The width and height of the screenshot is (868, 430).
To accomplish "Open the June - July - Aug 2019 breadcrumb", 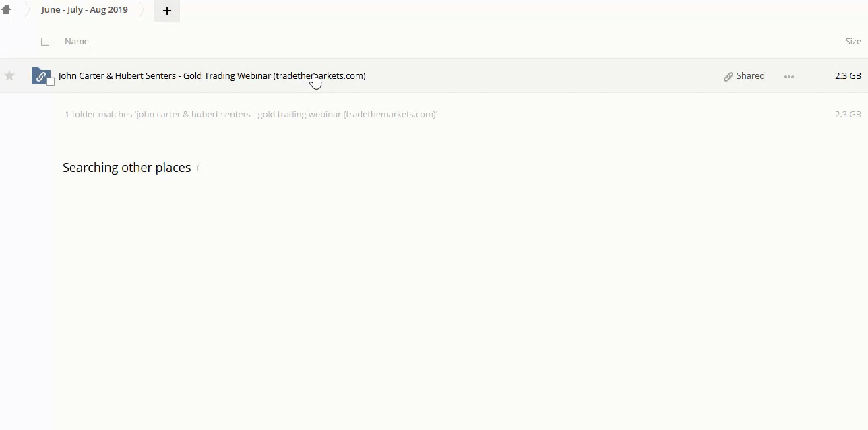I will point(84,10).
